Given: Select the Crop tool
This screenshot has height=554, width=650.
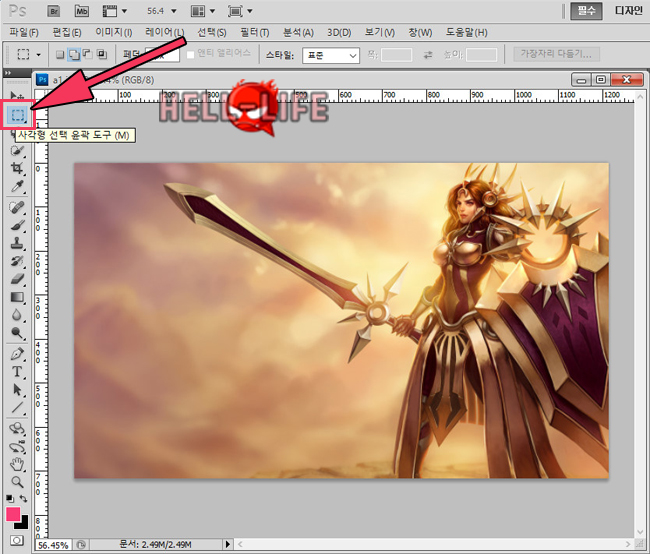Looking at the screenshot, I should [17, 168].
